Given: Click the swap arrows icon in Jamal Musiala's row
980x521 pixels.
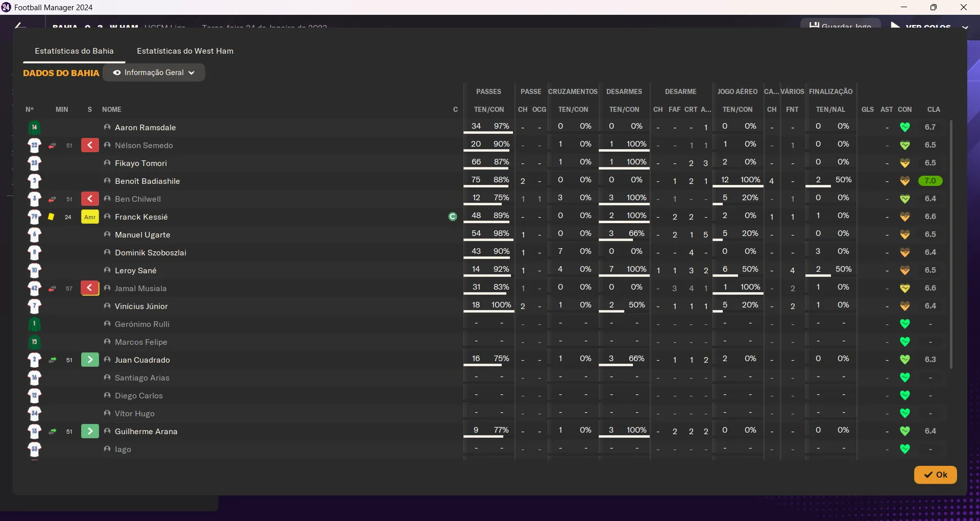Looking at the screenshot, I should pos(52,289).
